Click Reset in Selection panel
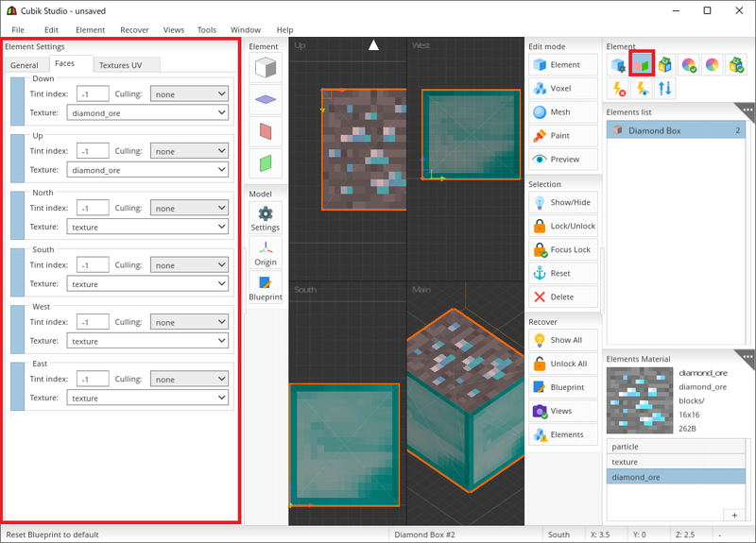 tap(563, 273)
